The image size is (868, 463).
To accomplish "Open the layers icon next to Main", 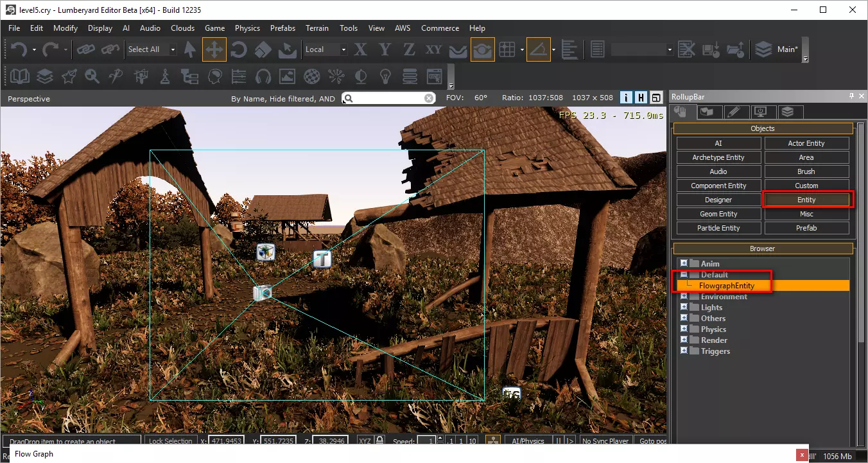I will tap(763, 49).
